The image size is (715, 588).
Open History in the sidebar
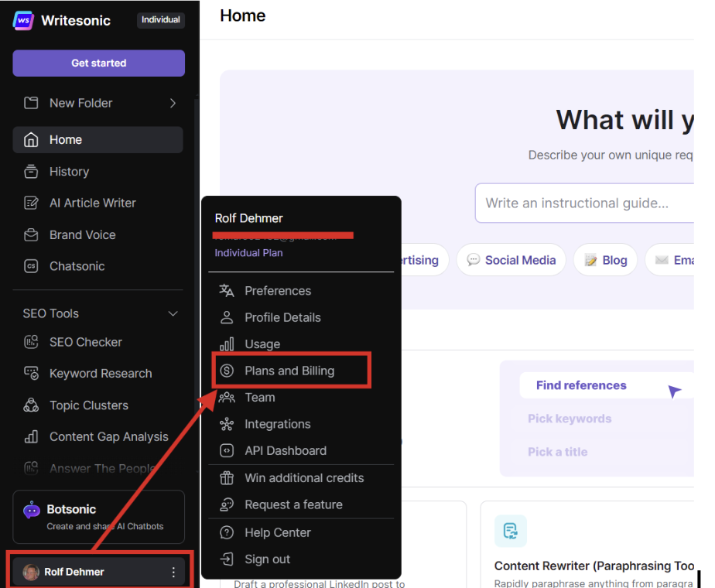97,172
